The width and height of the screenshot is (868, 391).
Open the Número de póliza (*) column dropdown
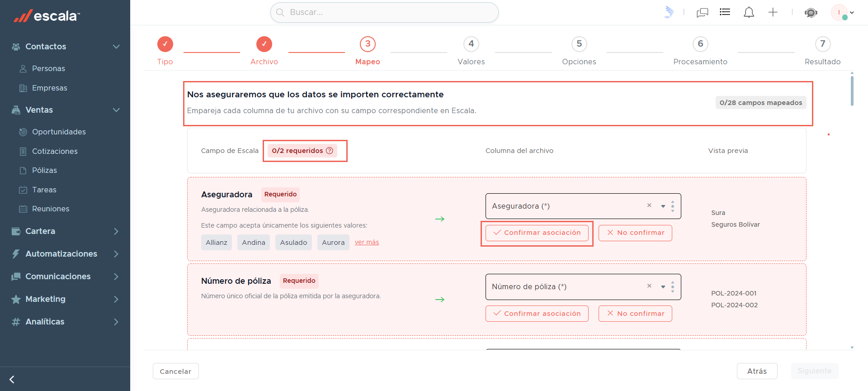coord(663,287)
